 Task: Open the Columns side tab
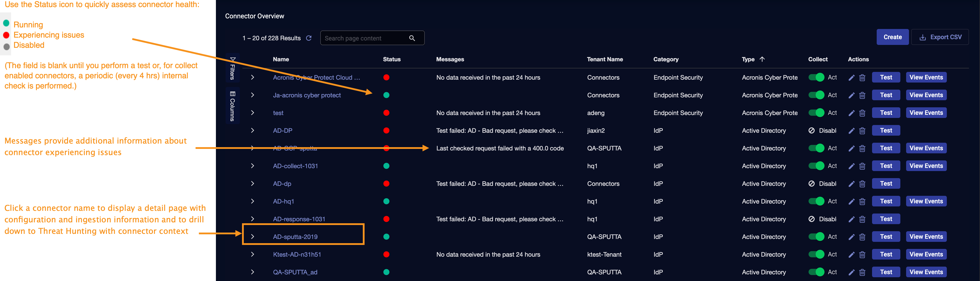pos(233,106)
